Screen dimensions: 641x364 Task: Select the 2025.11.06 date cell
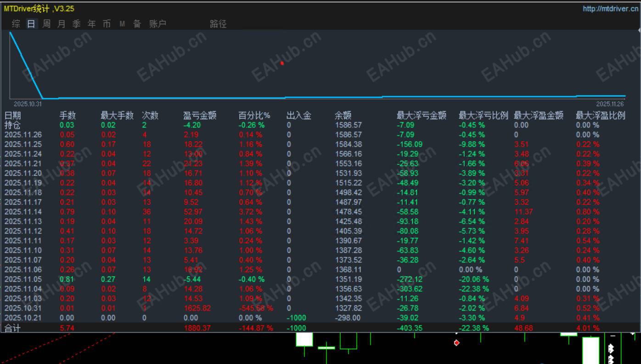coord(23,269)
